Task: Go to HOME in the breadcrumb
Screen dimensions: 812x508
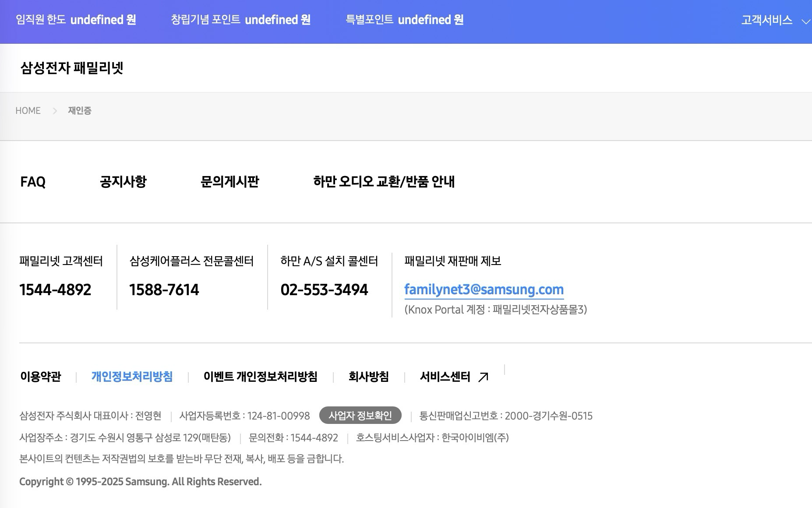Action: (x=28, y=111)
